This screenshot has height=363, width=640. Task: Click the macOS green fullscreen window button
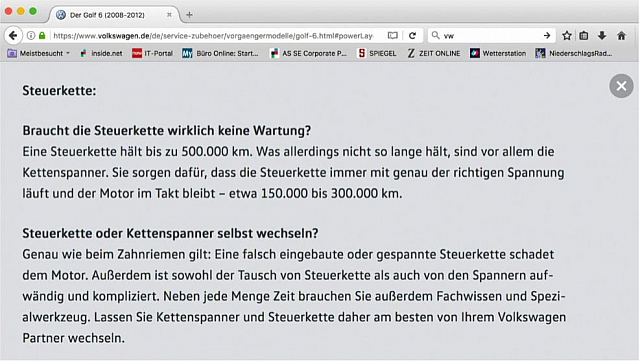point(33,11)
